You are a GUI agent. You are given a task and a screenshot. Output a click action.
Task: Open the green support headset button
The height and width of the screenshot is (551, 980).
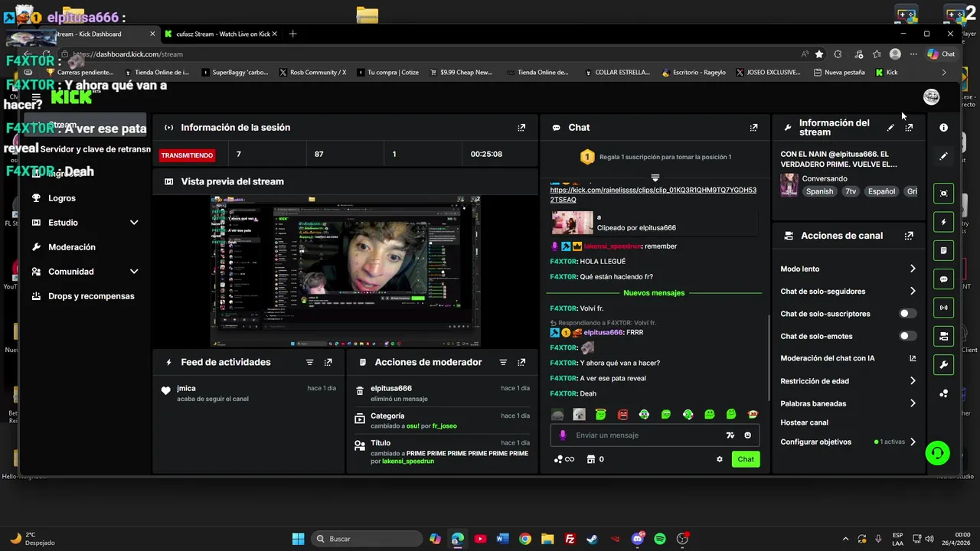[937, 453]
